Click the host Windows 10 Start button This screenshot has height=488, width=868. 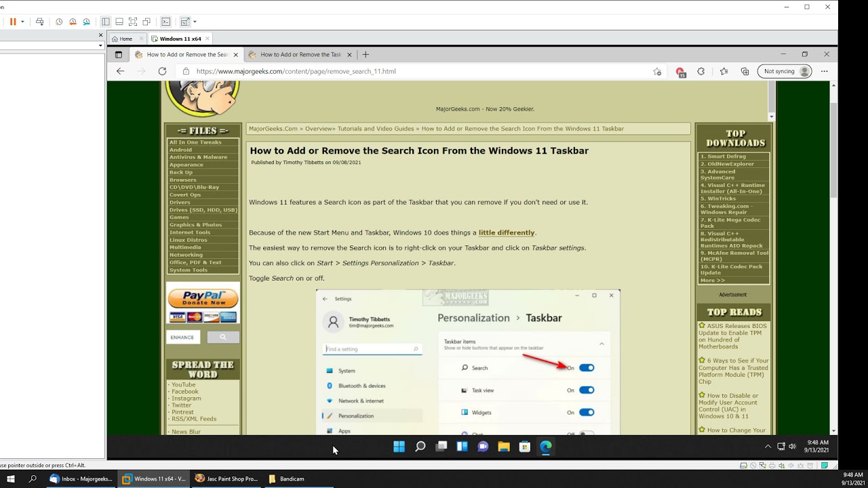11,479
